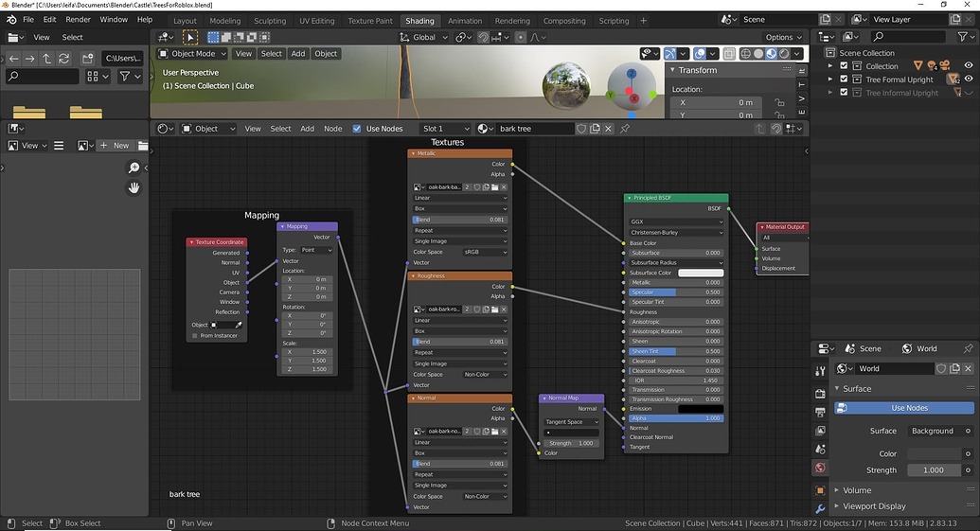The width and height of the screenshot is (980, 531).
Task: Unlink the World datablock
Action: pyautogui.click(x=968, y=368)
